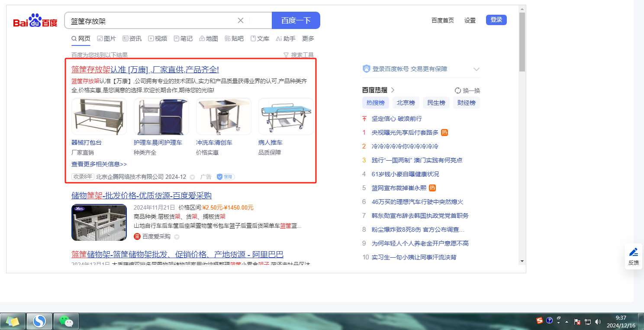
Task: Click the 护理车晨间护理车 product thumbnail
Action: tap(161, 116)
